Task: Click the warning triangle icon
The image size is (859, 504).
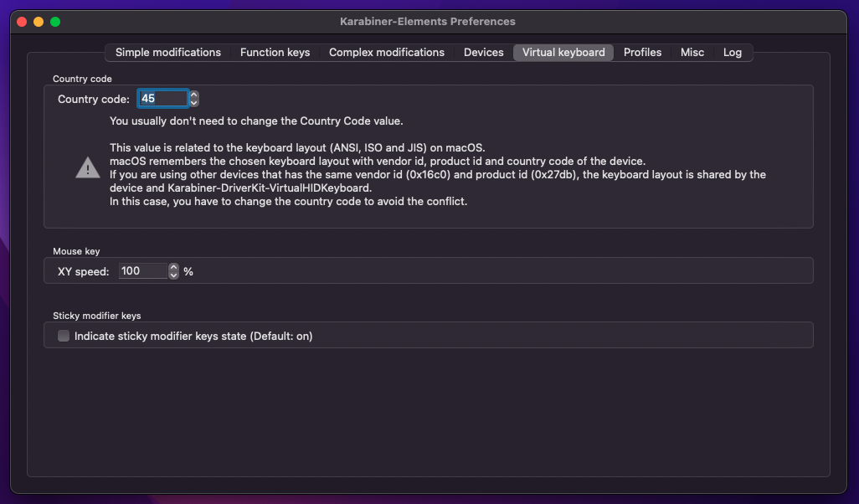Action: (x=88, y=167)
